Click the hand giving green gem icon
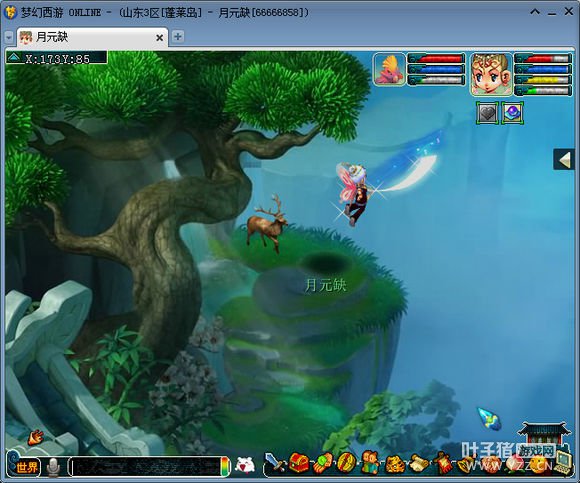The image size is (580, 483). tap(323, 463)
